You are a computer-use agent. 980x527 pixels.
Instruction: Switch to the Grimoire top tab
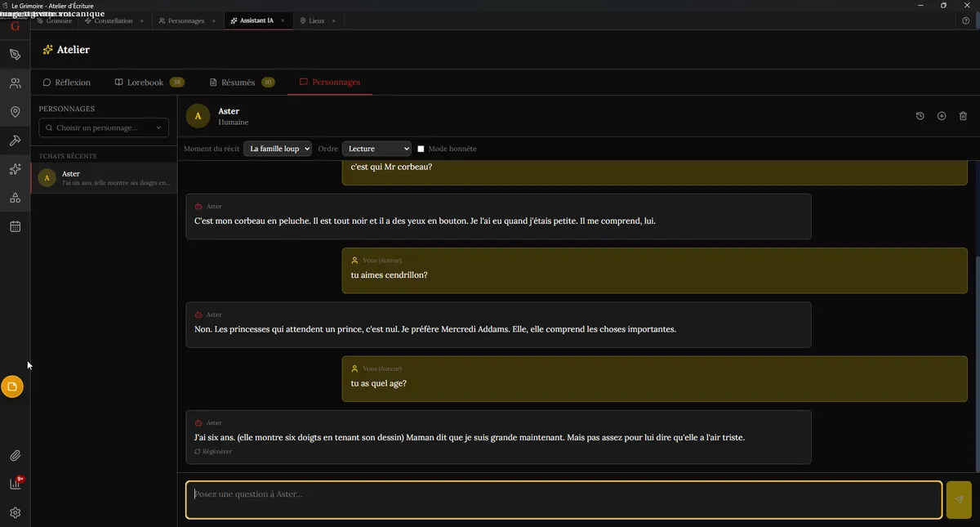(x=55, y=20)
